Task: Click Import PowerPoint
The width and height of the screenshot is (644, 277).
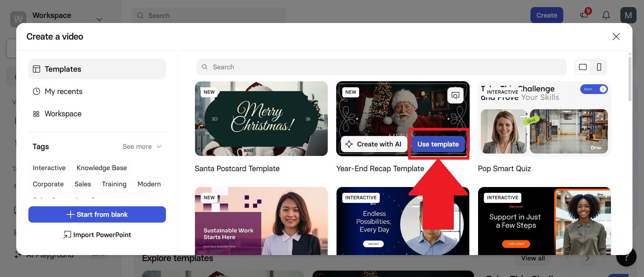Action: coord(97,235)
